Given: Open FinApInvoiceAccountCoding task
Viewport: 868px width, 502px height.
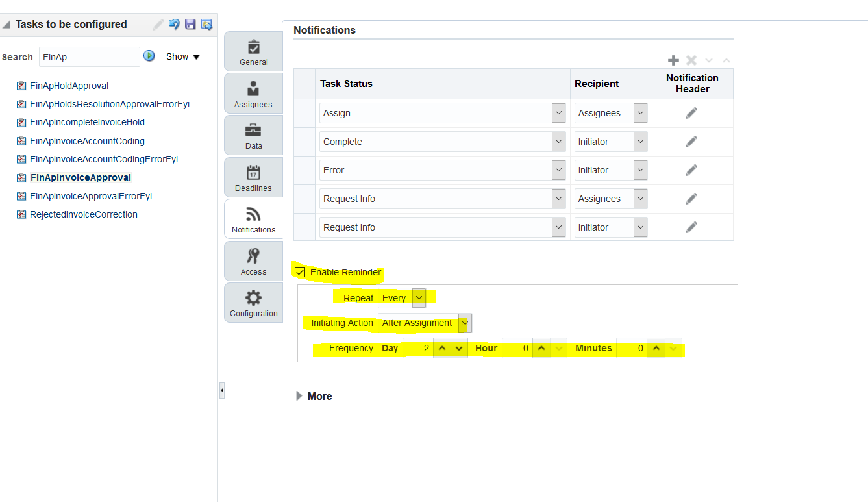Looking at the screenshot, I should [87, 141].
